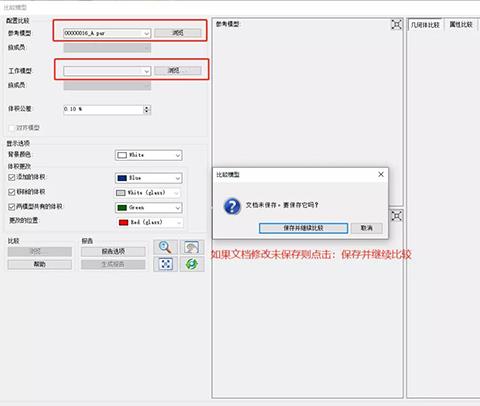Switch to the second attribute comparison tab
The height and width of the screenshot is (406, 480).
[x=461, y=25]
